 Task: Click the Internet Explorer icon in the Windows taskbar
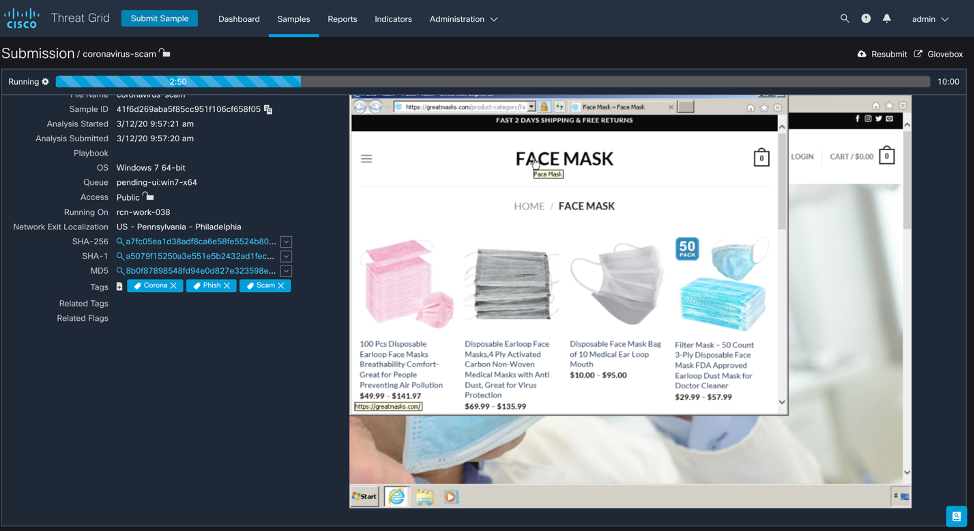pos(396,496)
